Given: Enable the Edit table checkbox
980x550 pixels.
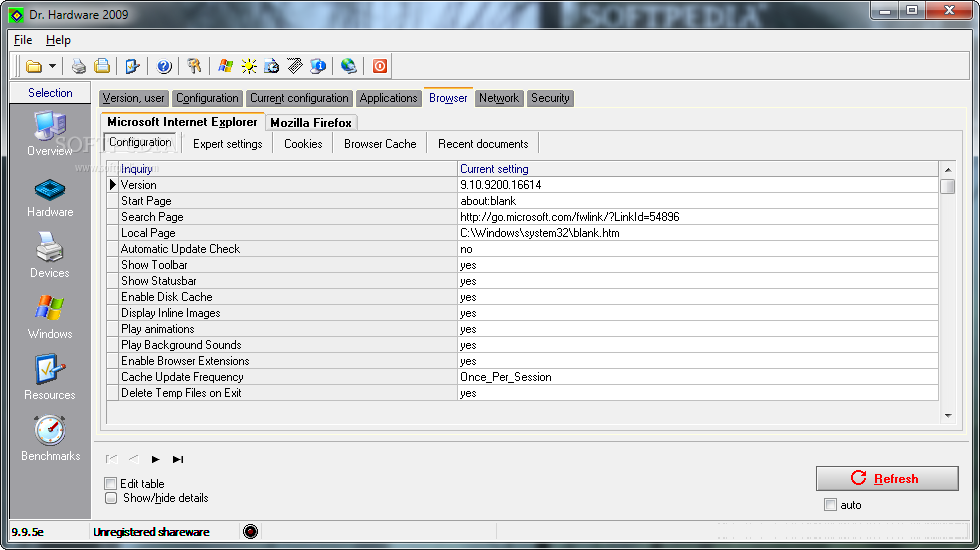Looking at the screenshot, I should point(111,483).
